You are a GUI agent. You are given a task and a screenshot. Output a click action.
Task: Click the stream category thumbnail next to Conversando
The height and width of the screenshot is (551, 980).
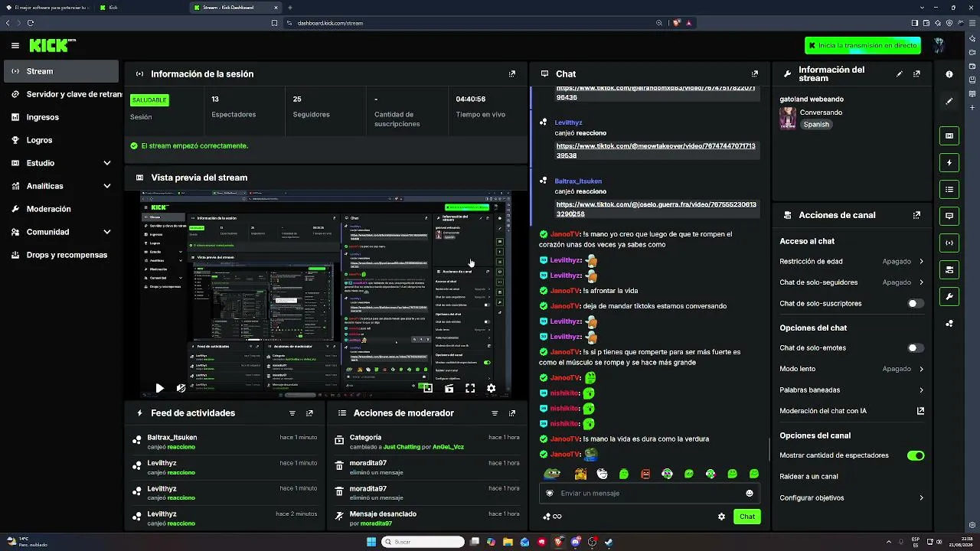click(x=788, y=119)
